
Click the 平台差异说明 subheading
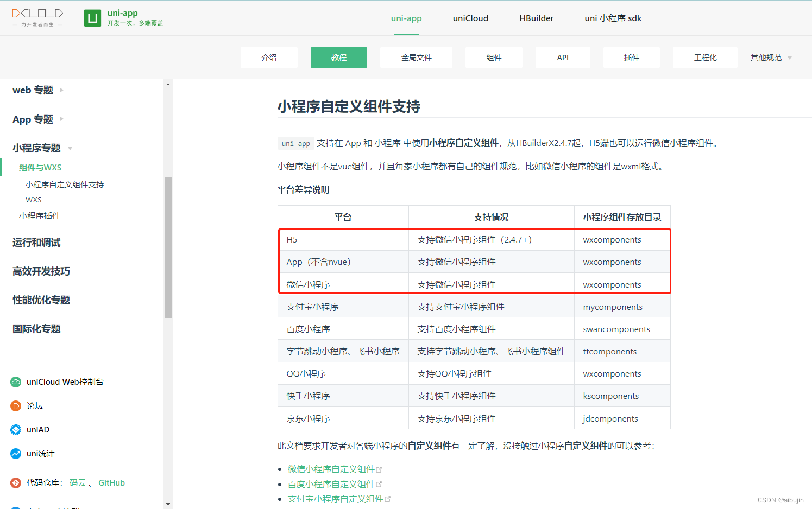(x=304, y=189)
